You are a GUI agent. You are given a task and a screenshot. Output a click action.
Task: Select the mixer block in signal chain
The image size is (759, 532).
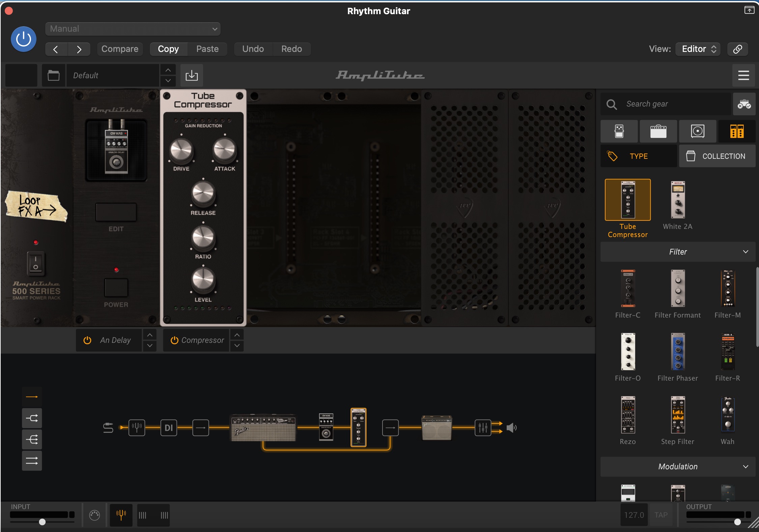tap(483, 428)
